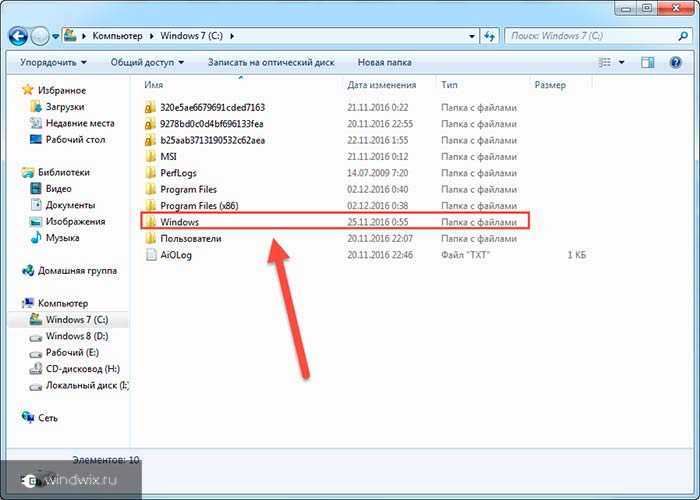Click Файл "TXT" type of AiOLog
Viewport: 700px width, 500px height.
(x=466, y=255)
